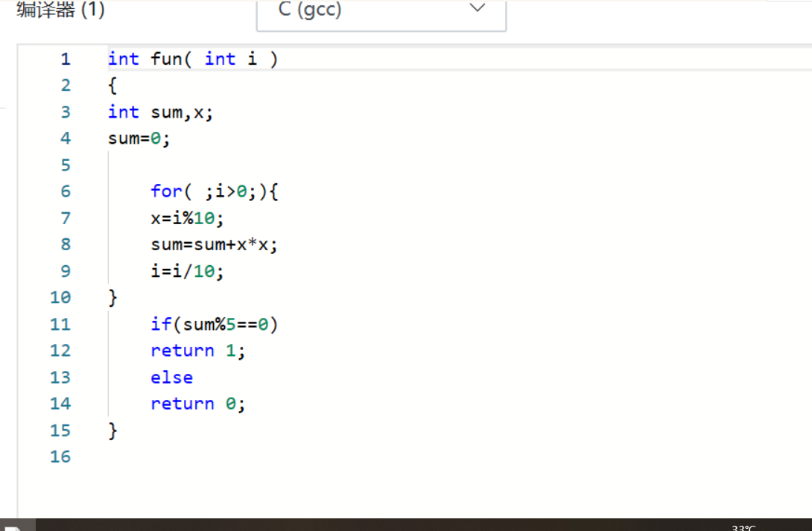This screenshot has height=531, width=812.
Task: Click the closing brace on line 10
Action: [x=112, y=298]
